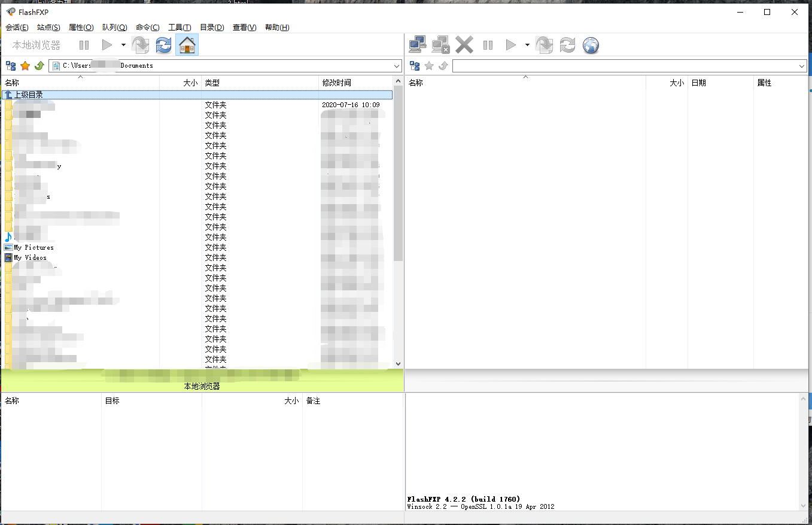Sort local files by 修改时间 column header
Screen dimensions: 812x525
(356, 83)
